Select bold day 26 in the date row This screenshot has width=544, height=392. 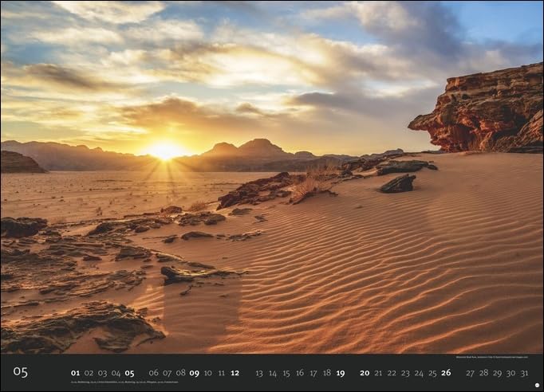446,373
